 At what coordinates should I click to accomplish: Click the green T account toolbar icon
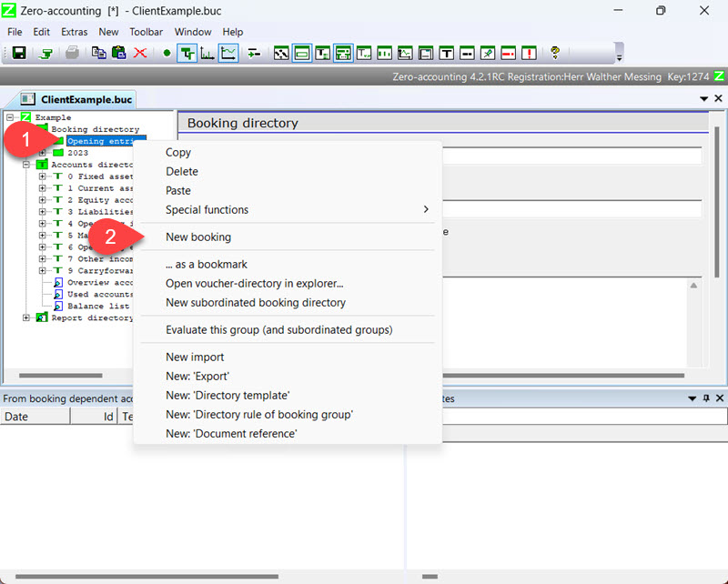point(187,53)
